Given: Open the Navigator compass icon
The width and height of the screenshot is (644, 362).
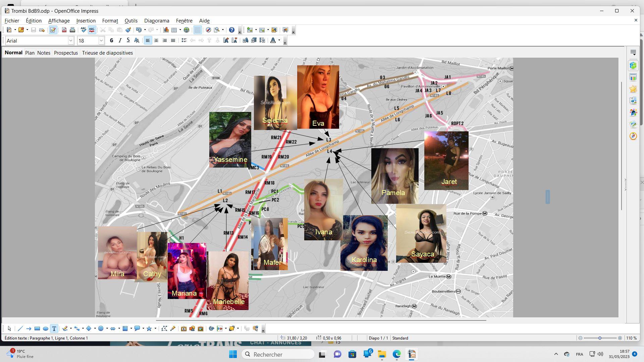Looking at the screenshot, I should coord(633,136).
